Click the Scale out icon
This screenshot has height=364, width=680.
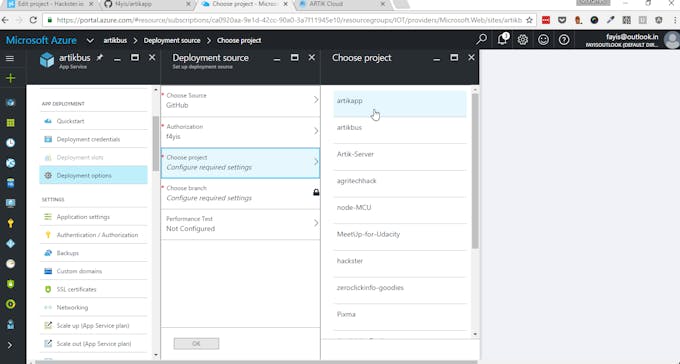point(48,344)
